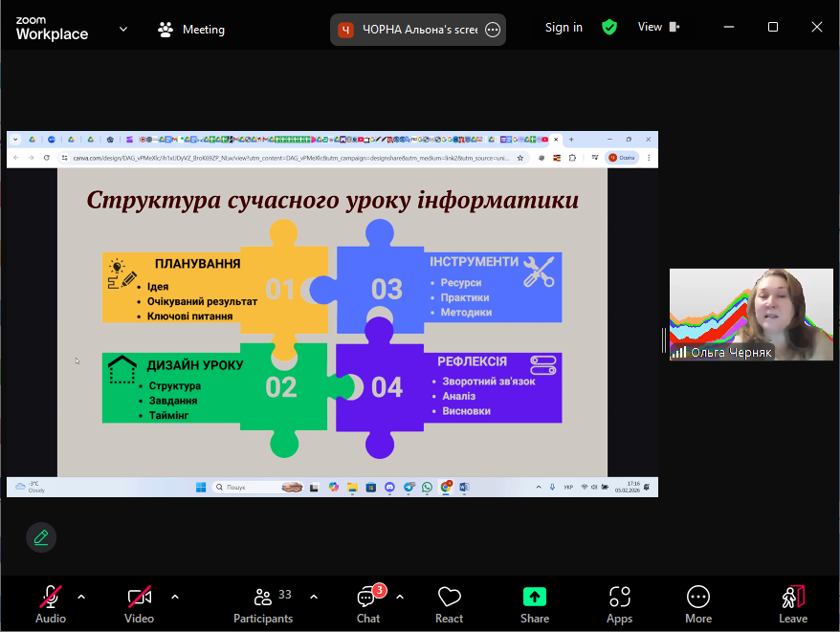This screenshot has width=840, height=632.
Task: Click the green annotate pencil icon
Action: (41, 537)
